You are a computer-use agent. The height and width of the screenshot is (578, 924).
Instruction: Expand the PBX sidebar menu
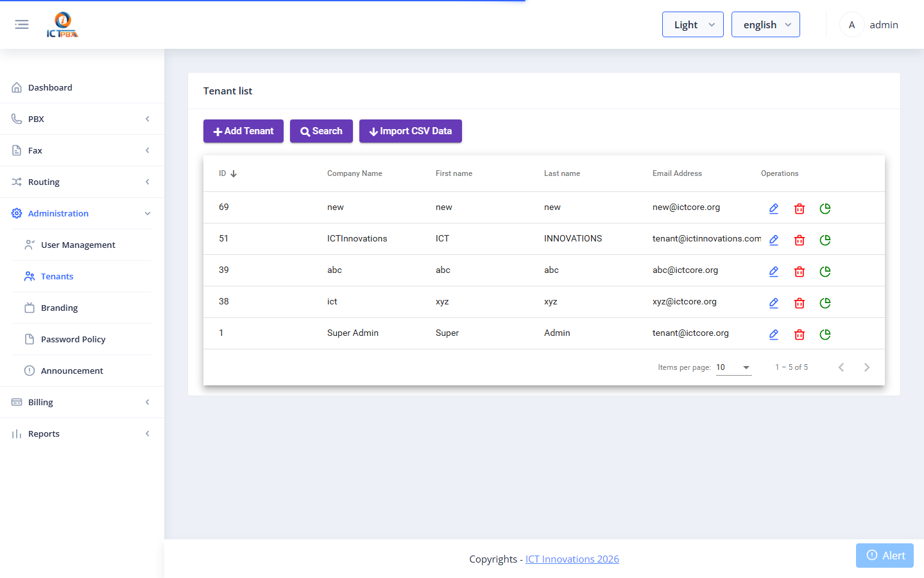click(x=82, y=119)
